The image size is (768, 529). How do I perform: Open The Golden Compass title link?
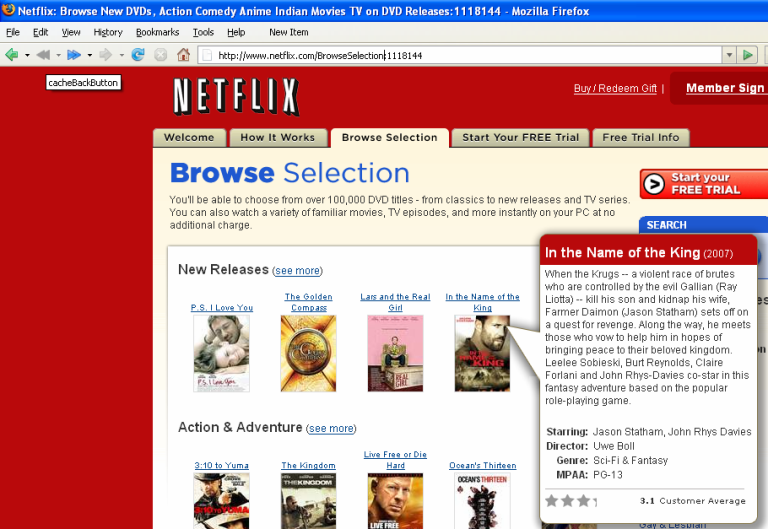point(309,302)
